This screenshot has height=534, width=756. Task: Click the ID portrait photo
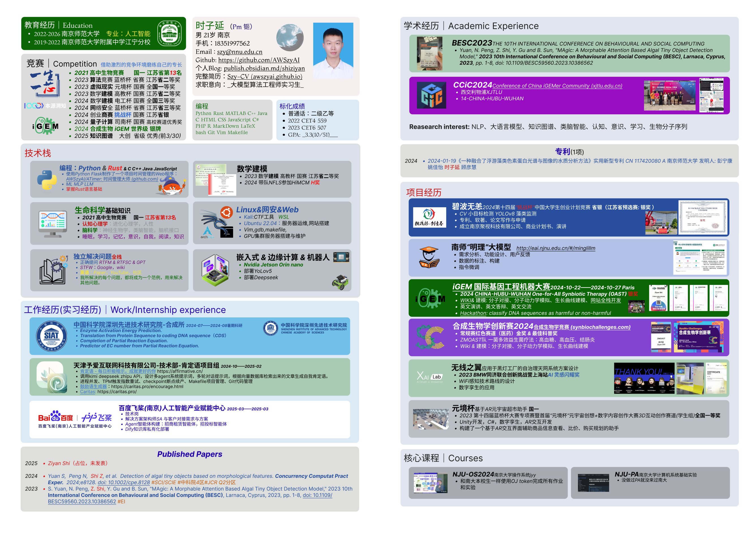(333, 50)
